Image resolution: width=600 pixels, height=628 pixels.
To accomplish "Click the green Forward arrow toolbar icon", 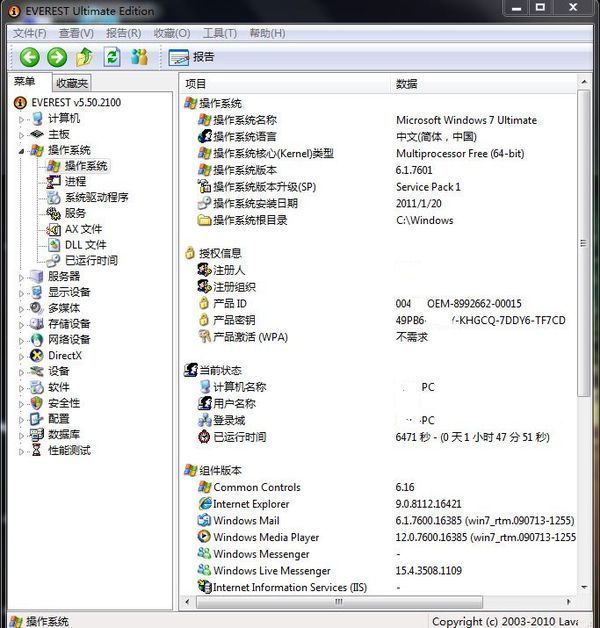I will (x=57, y=57).
